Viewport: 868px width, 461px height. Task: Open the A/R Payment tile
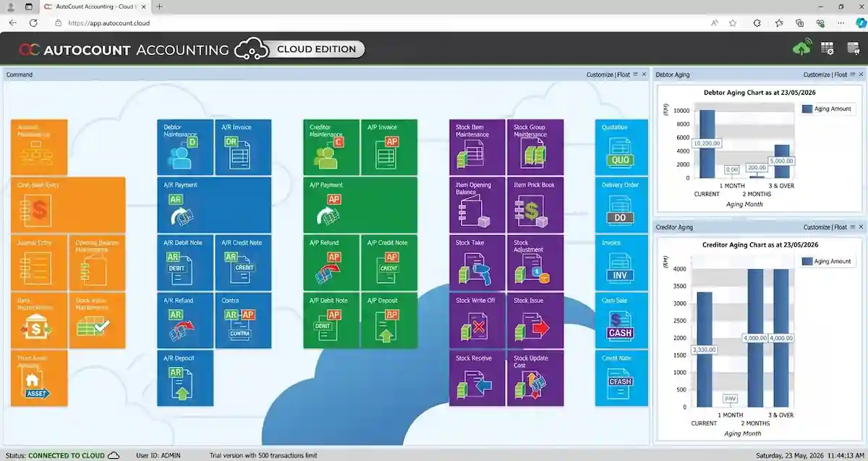[x=214, y=206]
